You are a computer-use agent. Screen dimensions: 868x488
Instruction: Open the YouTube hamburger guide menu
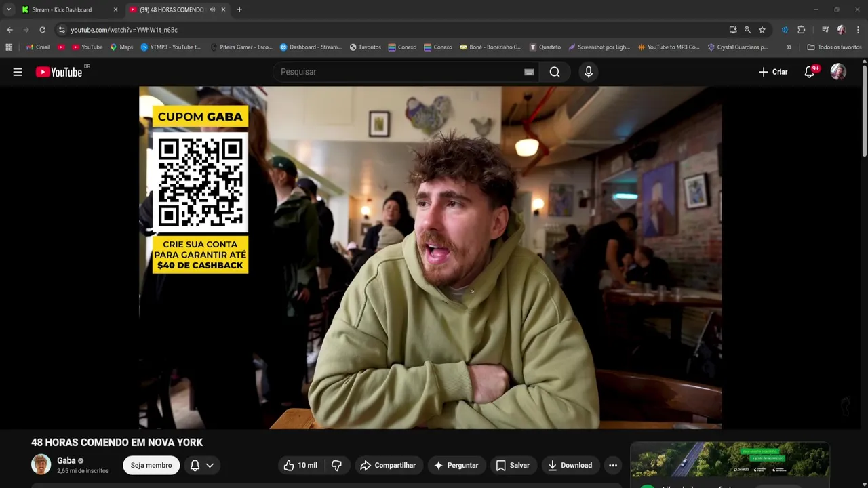coord(18,72)
